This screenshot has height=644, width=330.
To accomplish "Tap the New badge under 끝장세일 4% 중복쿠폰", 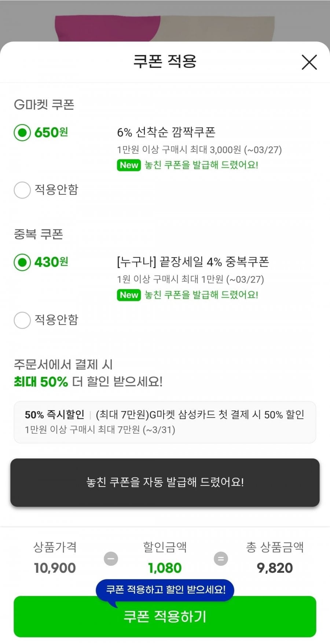I will coord(129,295).
